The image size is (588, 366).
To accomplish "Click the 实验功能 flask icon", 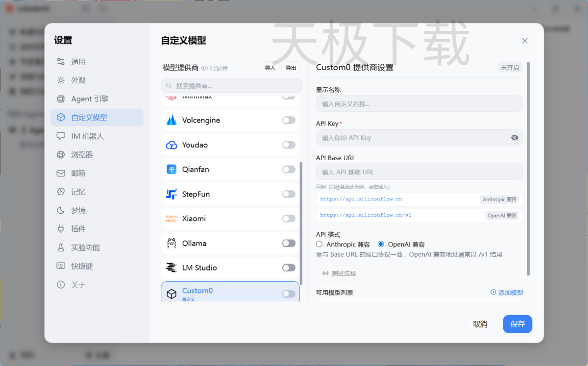I will [61, 247].
